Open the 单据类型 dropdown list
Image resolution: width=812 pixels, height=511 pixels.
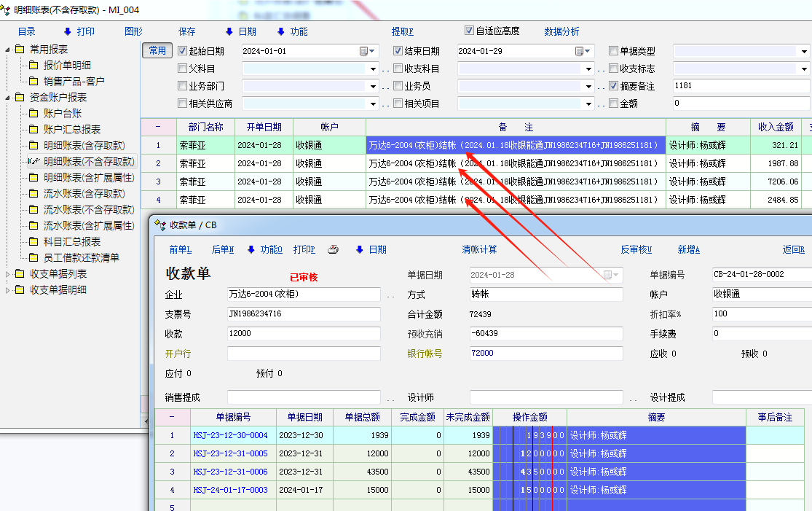[x=805, y=51]
